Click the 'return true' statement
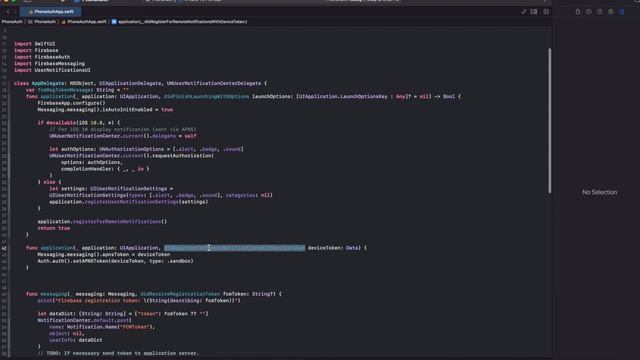 (x=54, y=228)
